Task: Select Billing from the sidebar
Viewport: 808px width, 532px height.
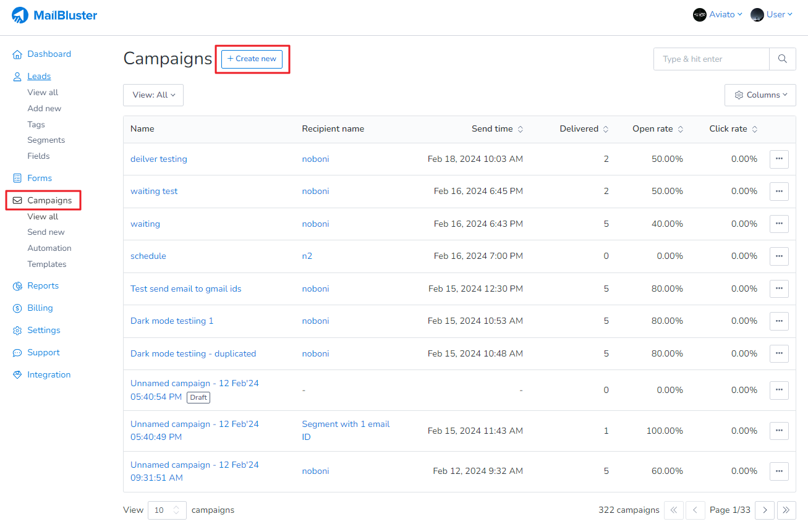Action: 40,308
